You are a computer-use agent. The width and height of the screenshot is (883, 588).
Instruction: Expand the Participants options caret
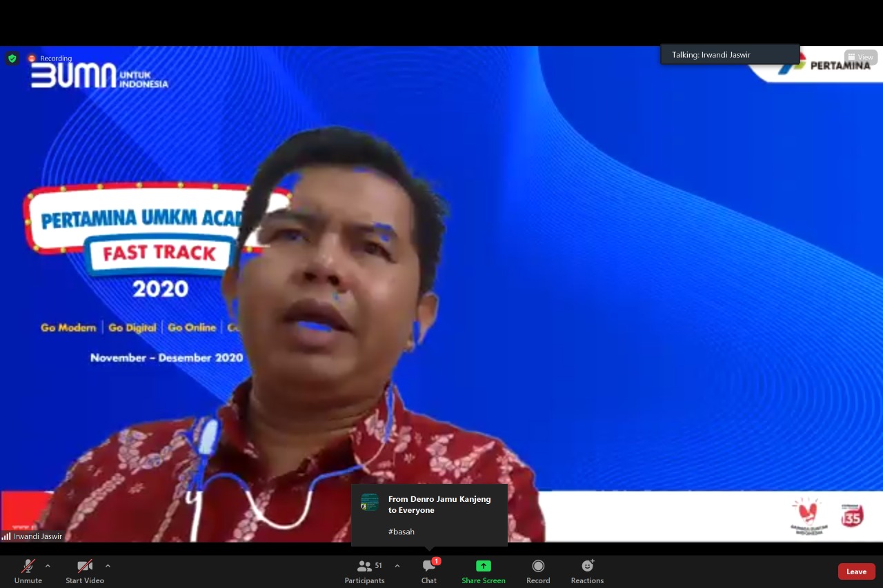pos(397,566)
